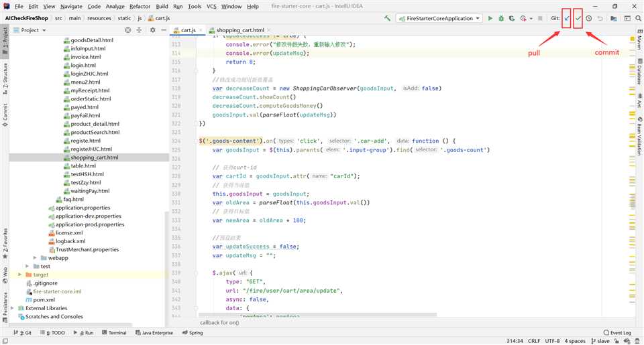Viewport: 644px width, 345px height.
Task: Click the Git rollback arrow icon
Action: point(600,18)
